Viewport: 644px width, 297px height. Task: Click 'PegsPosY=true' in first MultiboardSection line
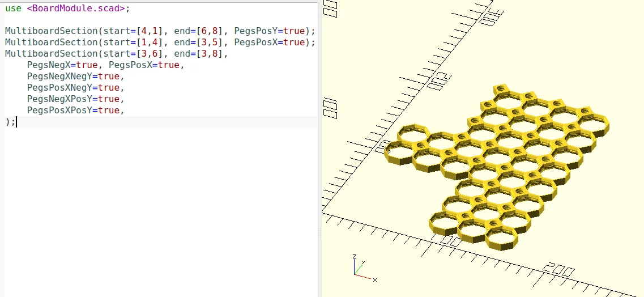(270, 31)
